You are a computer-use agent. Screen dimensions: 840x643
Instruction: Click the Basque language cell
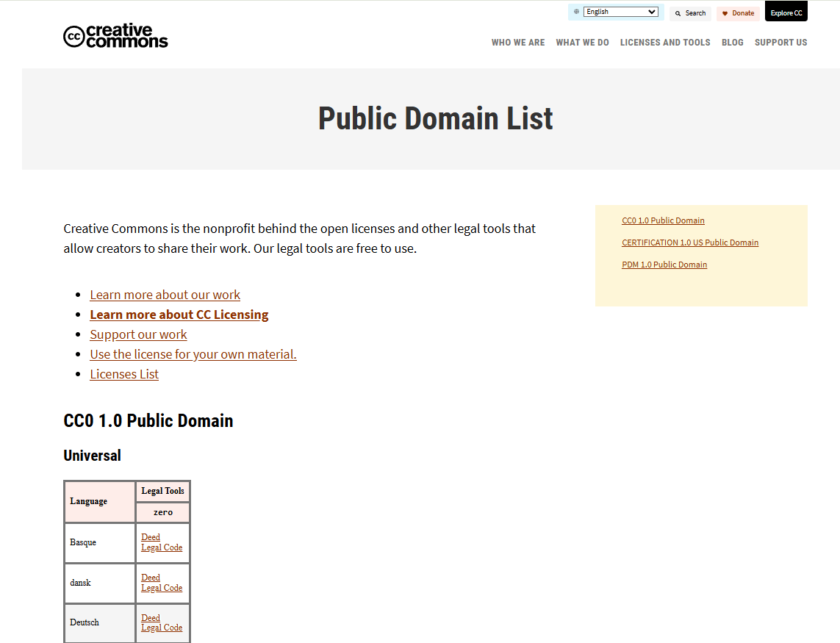[x=100, y=542]
